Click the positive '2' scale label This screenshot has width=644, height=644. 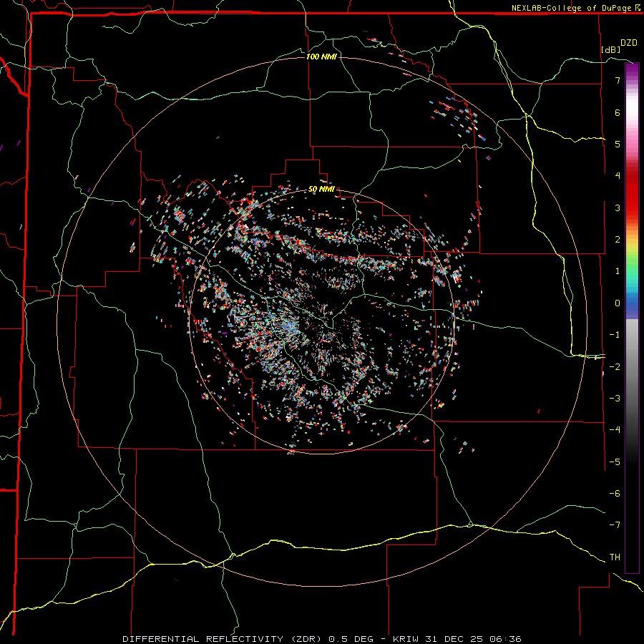click(618, 240)
